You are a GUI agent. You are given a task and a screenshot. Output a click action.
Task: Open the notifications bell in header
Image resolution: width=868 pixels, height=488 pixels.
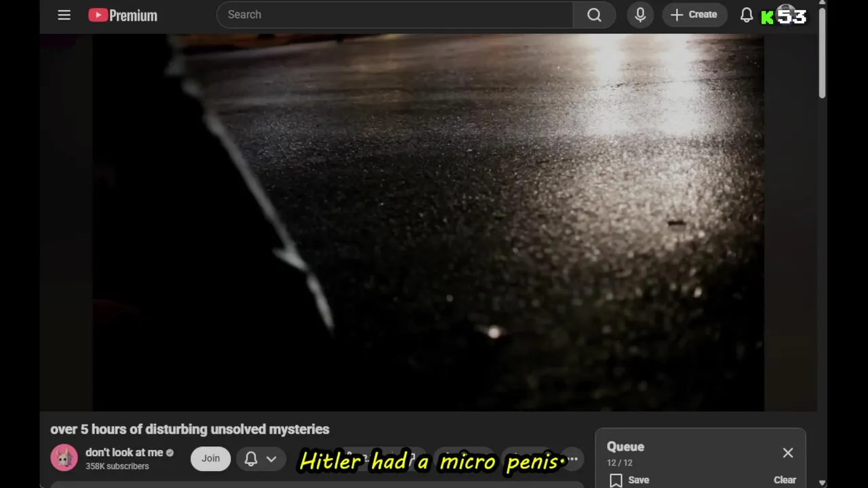tap(747, 15)
